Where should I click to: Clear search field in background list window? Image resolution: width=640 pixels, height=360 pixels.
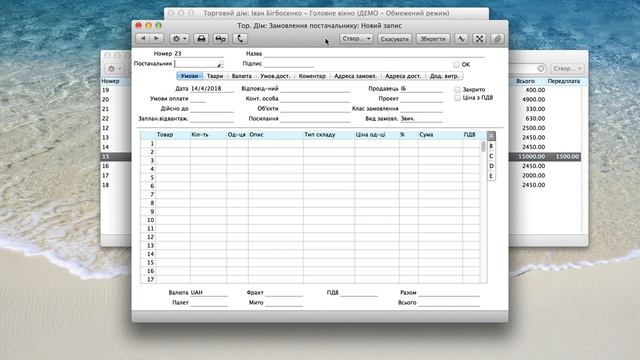(541, 69)
